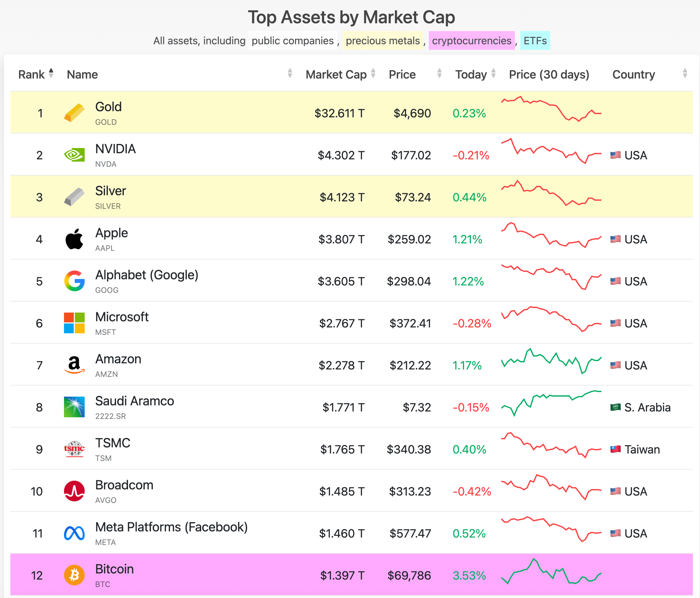
Task: Click the Microsoft logo icon
Action: tap(74, 323)
